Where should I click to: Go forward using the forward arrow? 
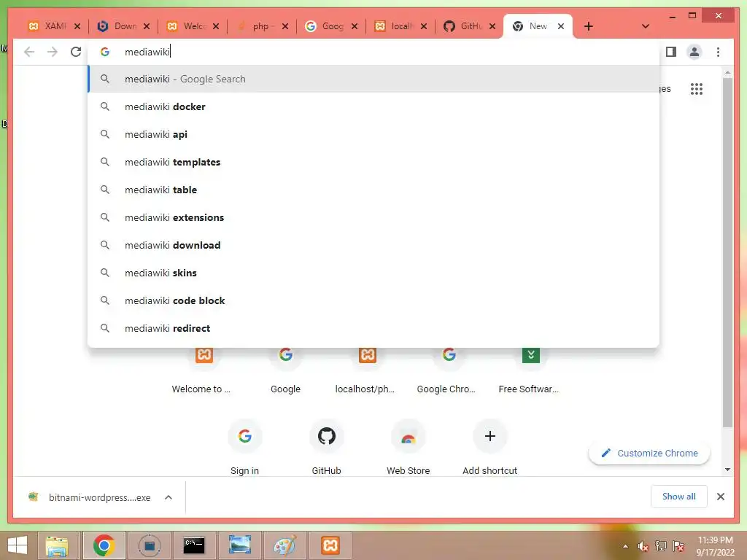point(53,52)
